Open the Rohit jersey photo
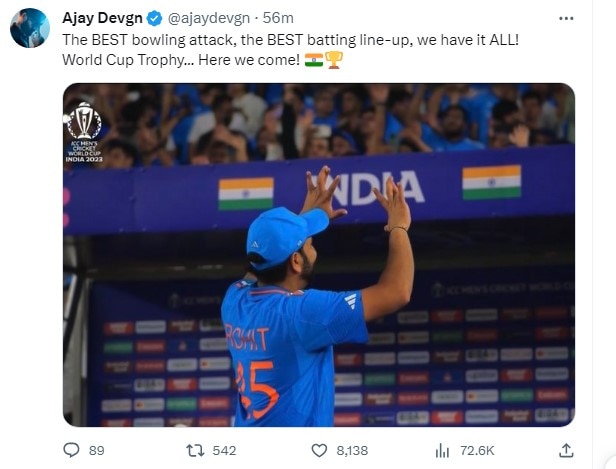Viewport: 616px width, 469px height. pos(318,254)
